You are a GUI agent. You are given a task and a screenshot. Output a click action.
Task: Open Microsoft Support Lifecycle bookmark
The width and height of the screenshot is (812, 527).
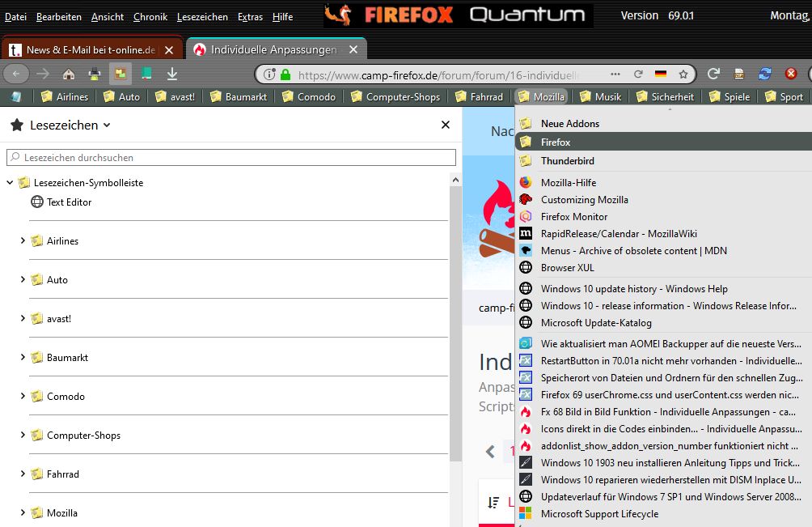tap(664, 513)
